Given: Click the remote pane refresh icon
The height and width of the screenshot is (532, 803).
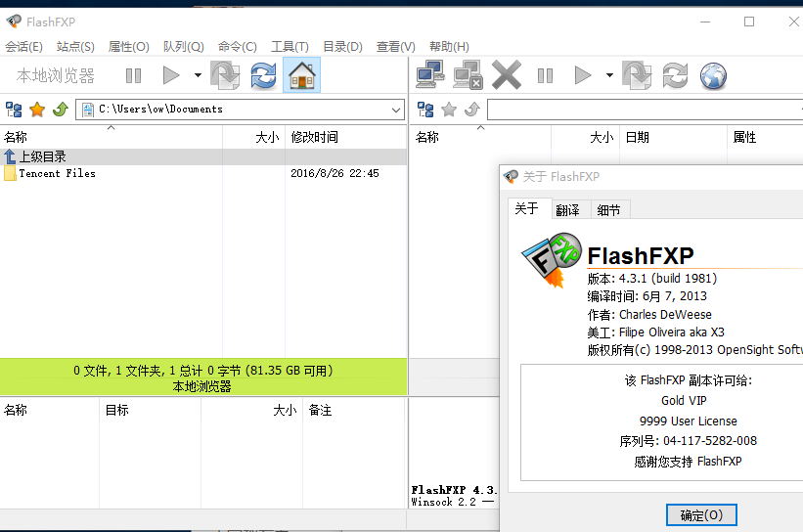Looking at the screenshot, I should 675,75.
